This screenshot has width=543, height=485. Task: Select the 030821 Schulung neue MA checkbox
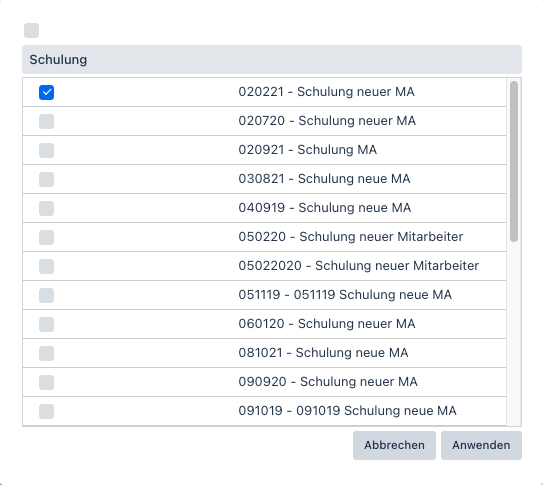46,179
